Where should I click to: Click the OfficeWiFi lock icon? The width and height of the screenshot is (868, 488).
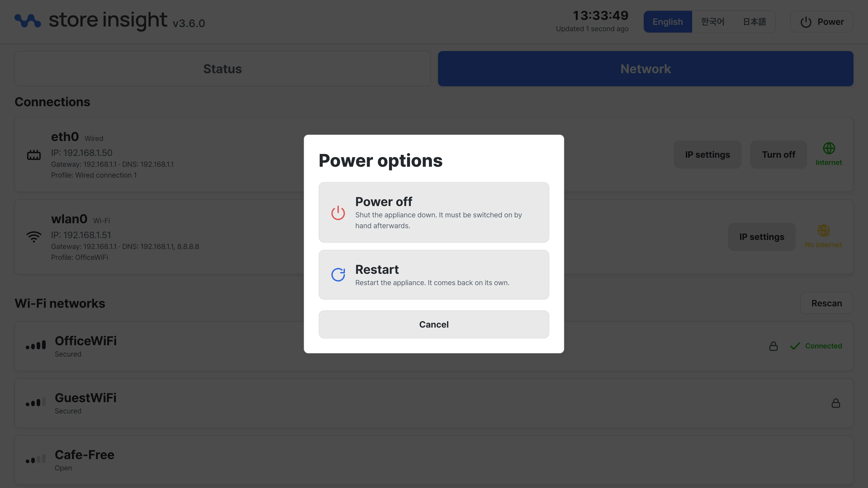point(773,346)
